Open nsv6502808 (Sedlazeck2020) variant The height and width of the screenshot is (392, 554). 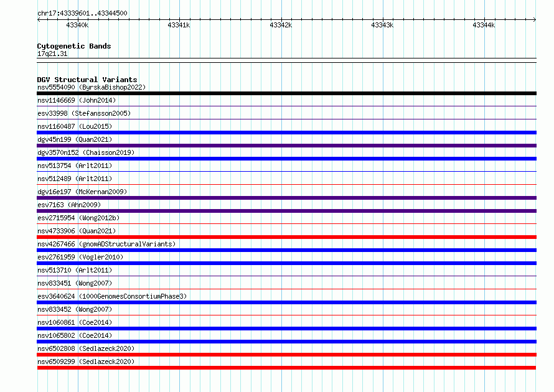tap(86, 348)
